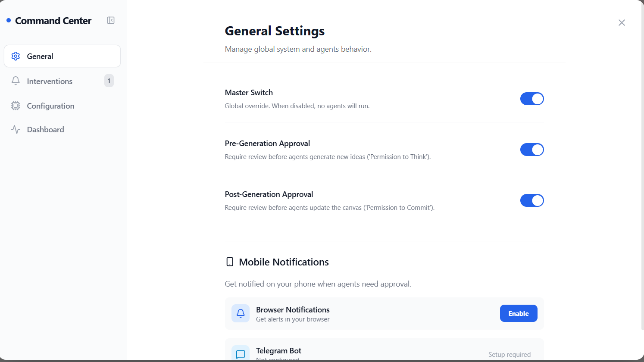The width and height of the screenshot is (644, 362).
Task: Click the Mobile Notifications phone icon
Action: (x=230, y=262)
